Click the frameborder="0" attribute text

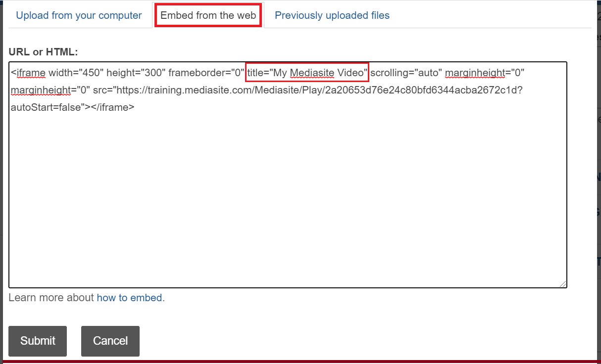[x=206, y=73]
